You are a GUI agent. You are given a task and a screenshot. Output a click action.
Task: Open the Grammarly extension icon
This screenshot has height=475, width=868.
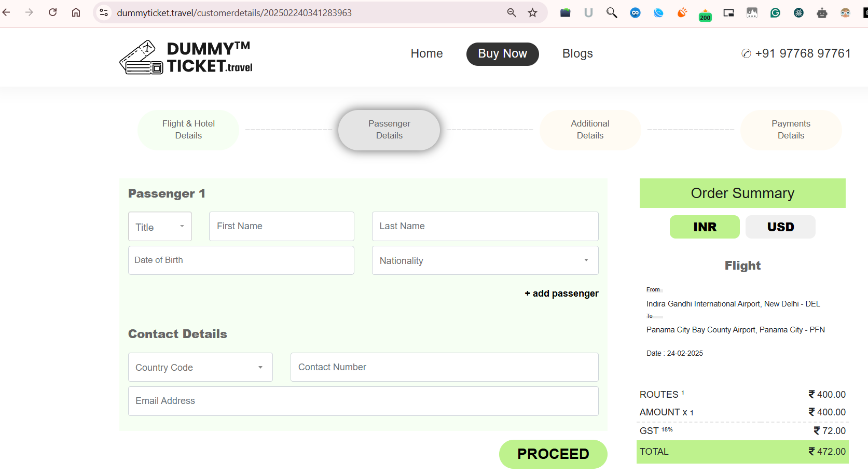point(775,12)
